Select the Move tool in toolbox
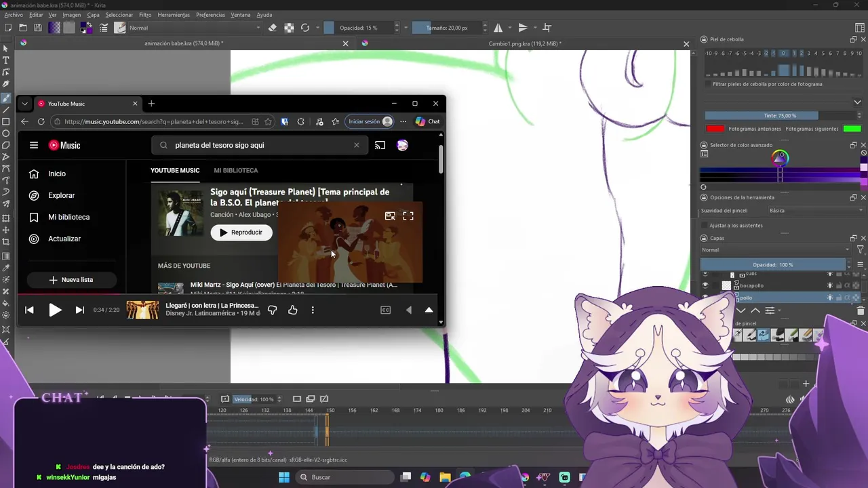The image size is (868, 488). 6,230
